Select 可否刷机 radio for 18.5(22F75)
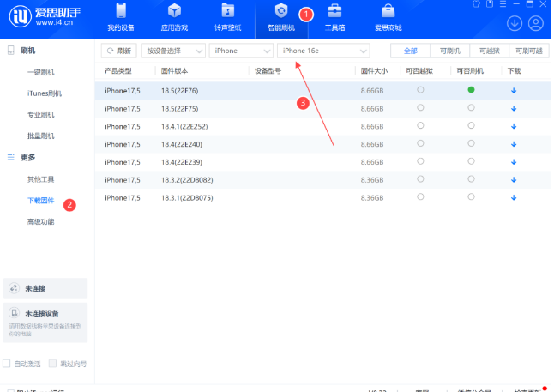This screenshot has width=554, height=392. 471,107
